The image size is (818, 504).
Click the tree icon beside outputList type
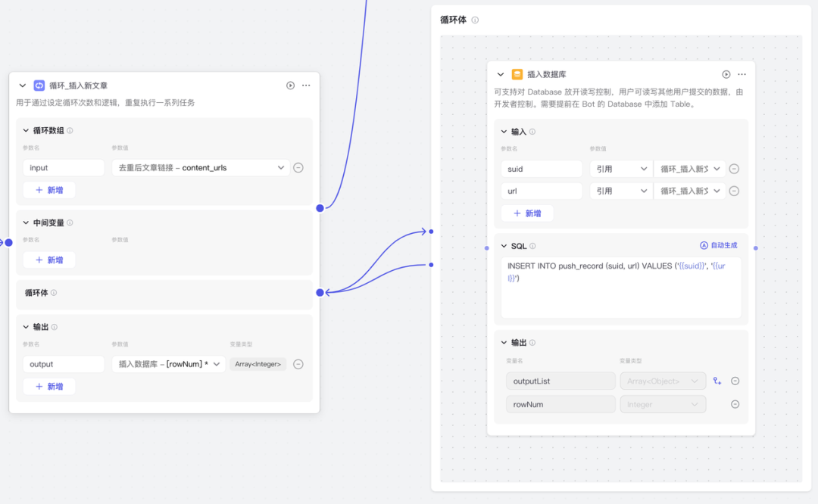tap(717, 381)
